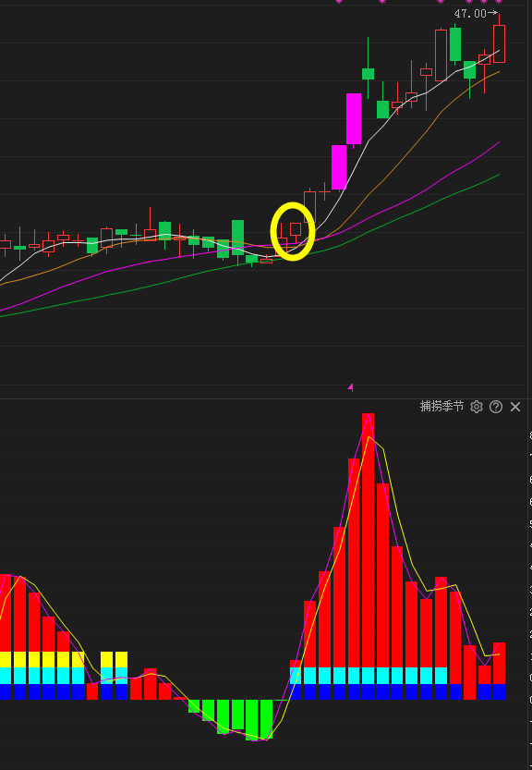This screenshot has width=532, height=770.
Task: Select solid green candle near top right
Action: pyautogui.click(x=455, y=44)
